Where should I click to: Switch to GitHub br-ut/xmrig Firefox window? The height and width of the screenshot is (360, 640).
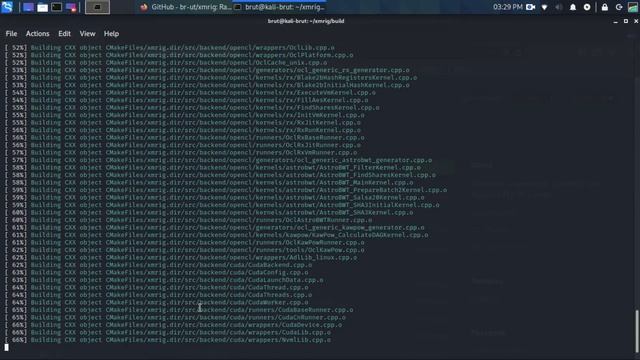186,7
